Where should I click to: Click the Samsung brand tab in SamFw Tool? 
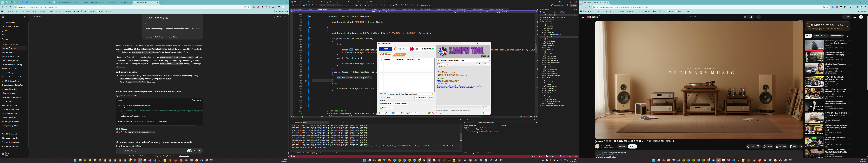(386, 49)
